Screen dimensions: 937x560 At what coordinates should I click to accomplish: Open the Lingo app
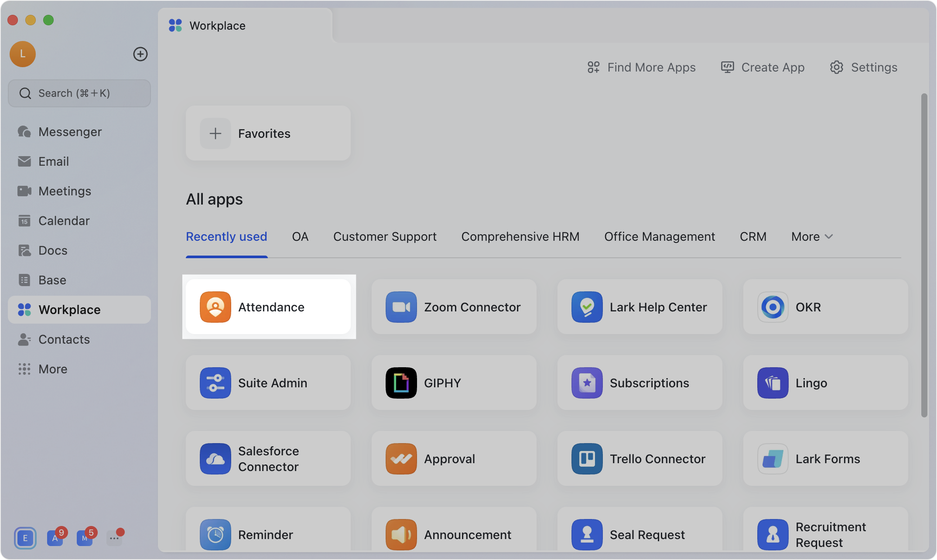pos(824,383)
